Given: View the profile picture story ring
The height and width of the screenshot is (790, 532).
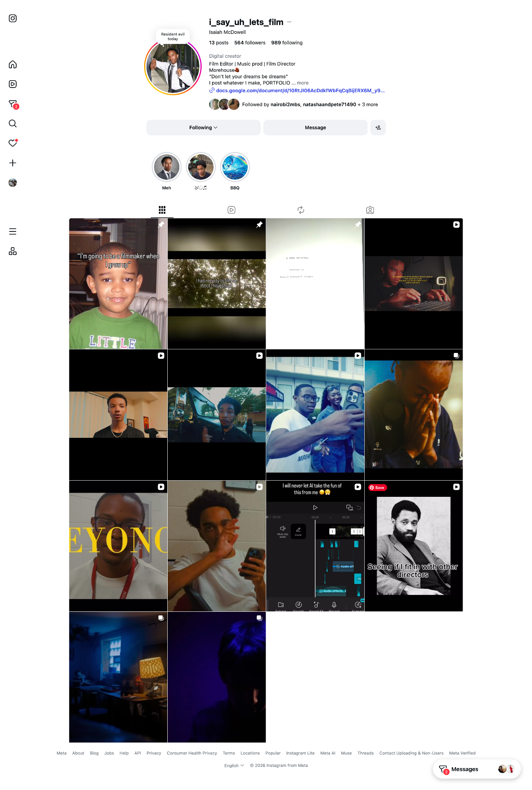Looking at the screenshot, I should coord(173,67).
